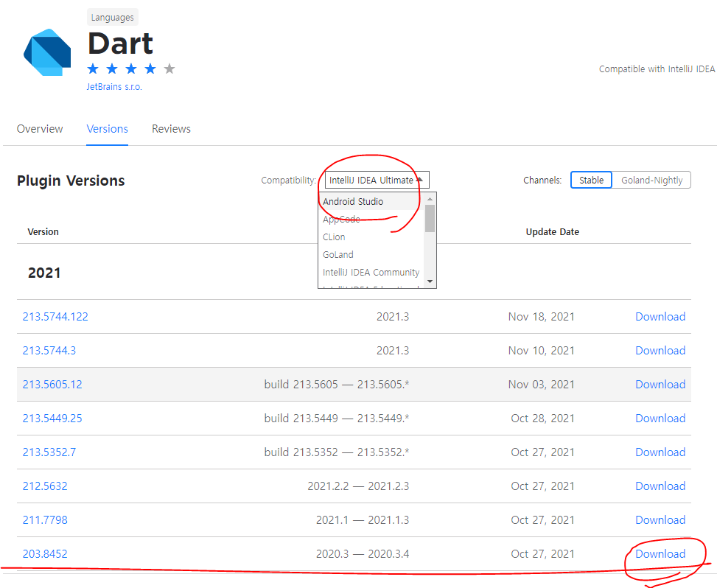Open version 213.5744.3 link
This screenshot has height=588, width=717.
pyautogui.click(x=49, y=350)
